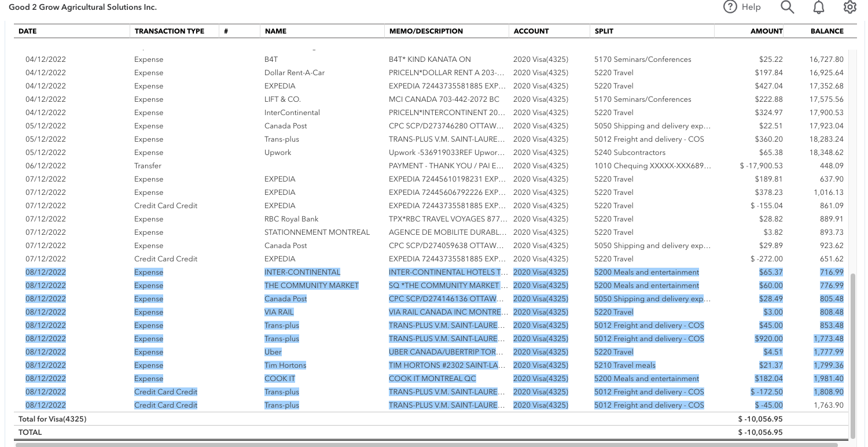
Task: Click the UBER CANADA/UBERTRIP memo
Action: 447,352
